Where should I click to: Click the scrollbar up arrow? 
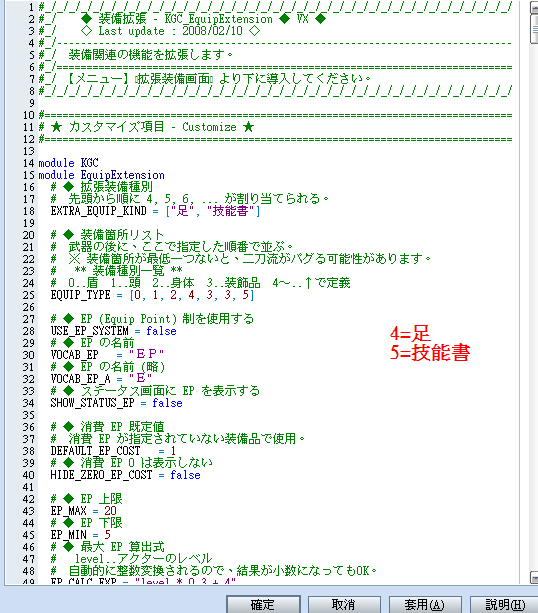534,8
